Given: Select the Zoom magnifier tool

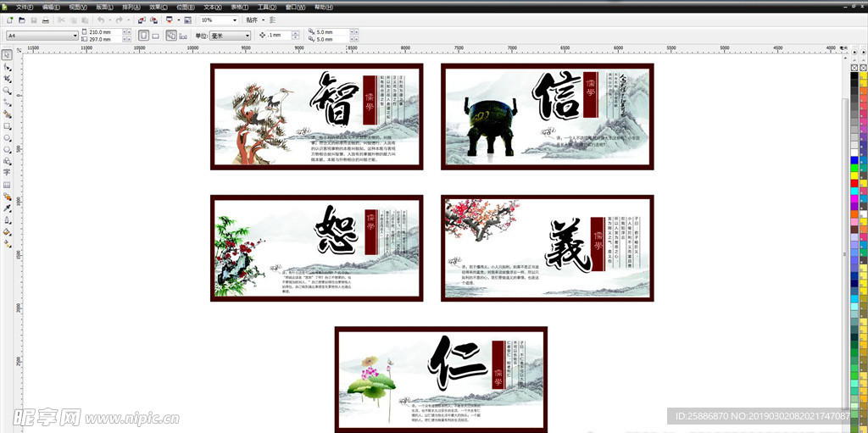Looking at the screenshot, I should [x=7, y=90].
